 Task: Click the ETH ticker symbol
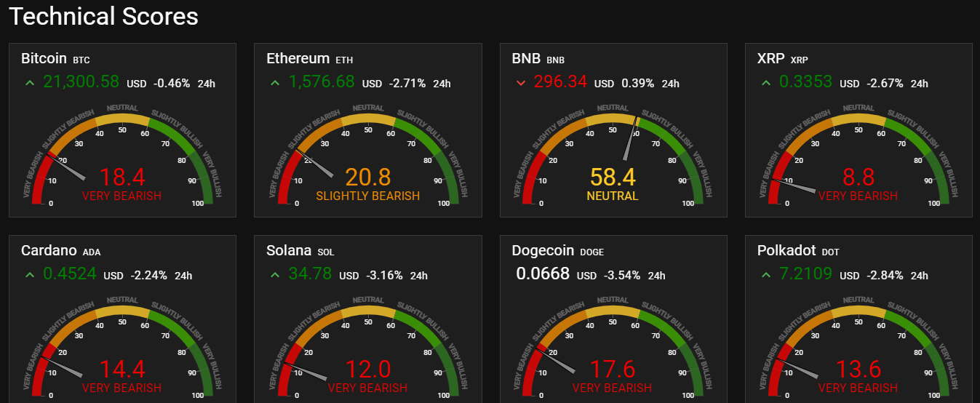(344, 60)
